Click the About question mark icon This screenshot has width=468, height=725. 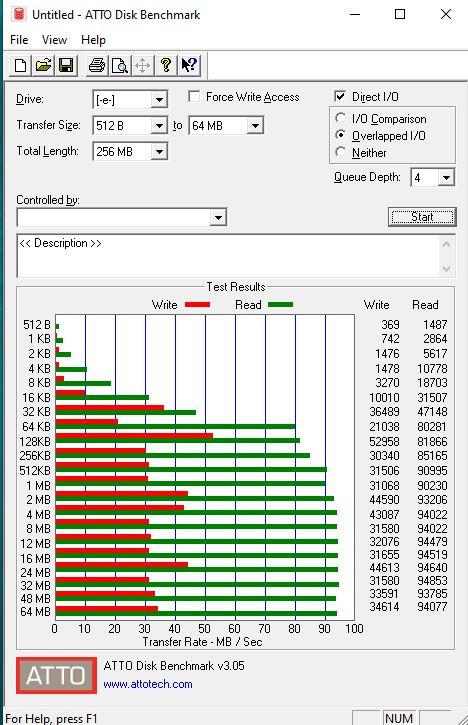pyautogui.click(x=166, y=66)
